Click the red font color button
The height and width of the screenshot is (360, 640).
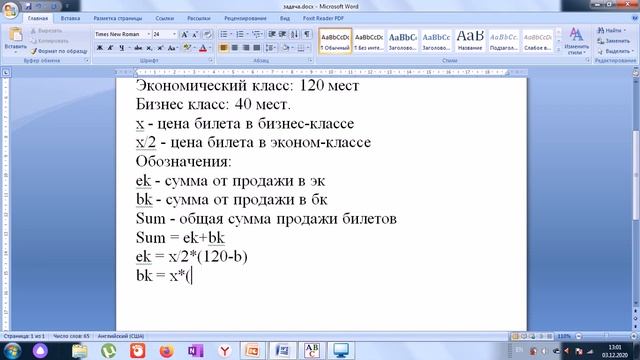(x=203, y=48)
